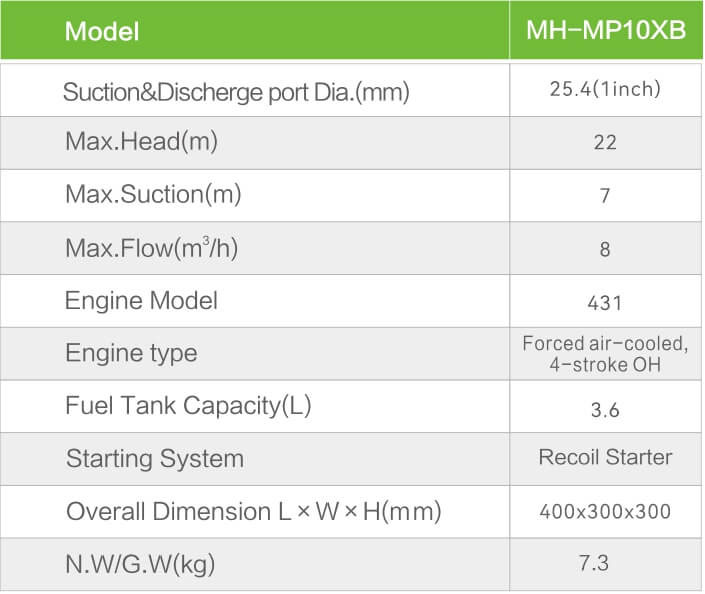
Task: Select the 400x300x300 dimension value
Action: coord(605,512)
